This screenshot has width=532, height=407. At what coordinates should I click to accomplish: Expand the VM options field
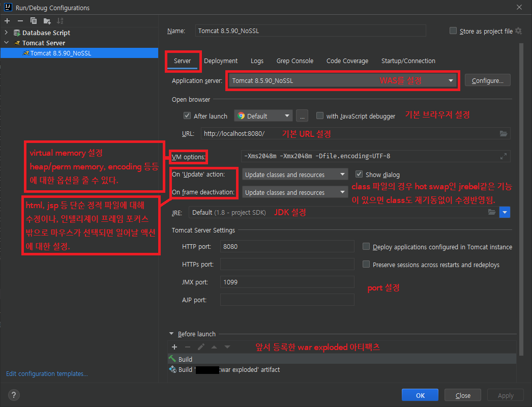[x=504, y=156]
